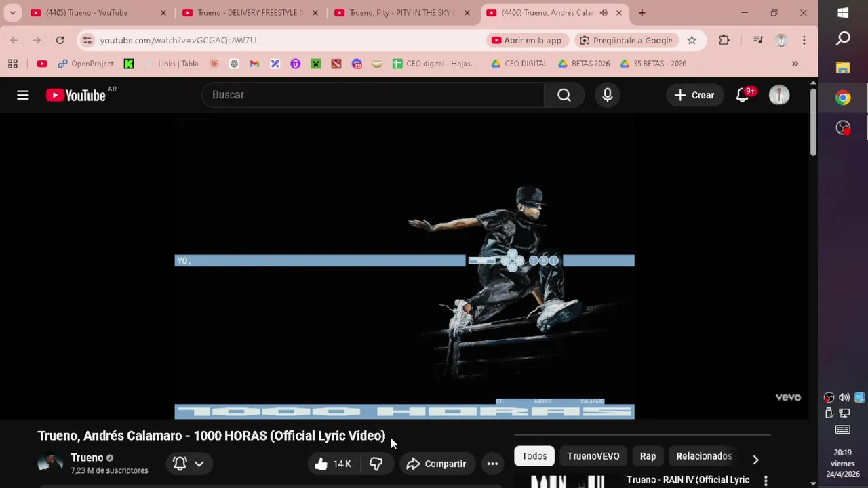
Task: Open Trueno channel avatar
Action: coord(50,463)
